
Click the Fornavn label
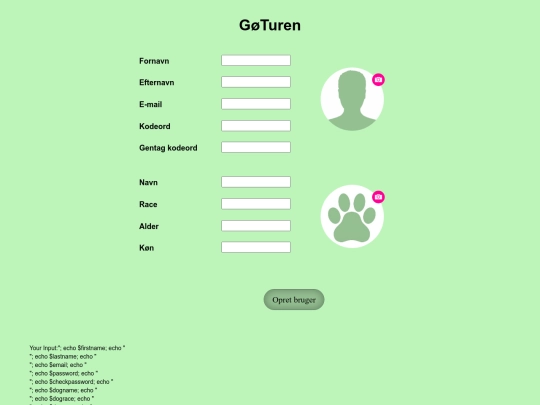click(x=154, y=61)
